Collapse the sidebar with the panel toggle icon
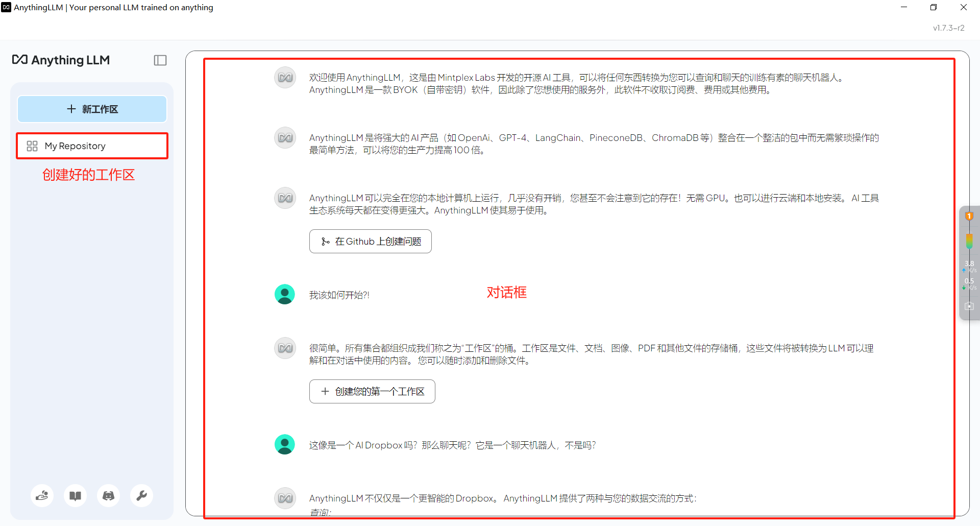 click(160, 60)
